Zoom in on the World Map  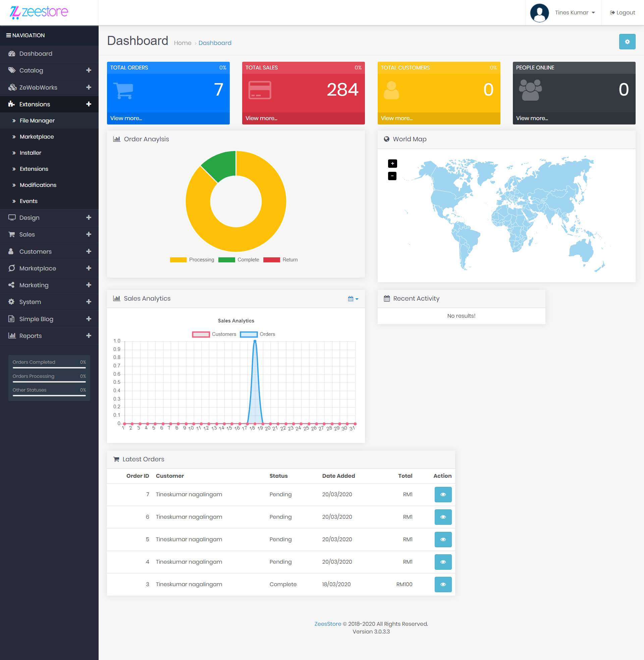pos(392,164)
